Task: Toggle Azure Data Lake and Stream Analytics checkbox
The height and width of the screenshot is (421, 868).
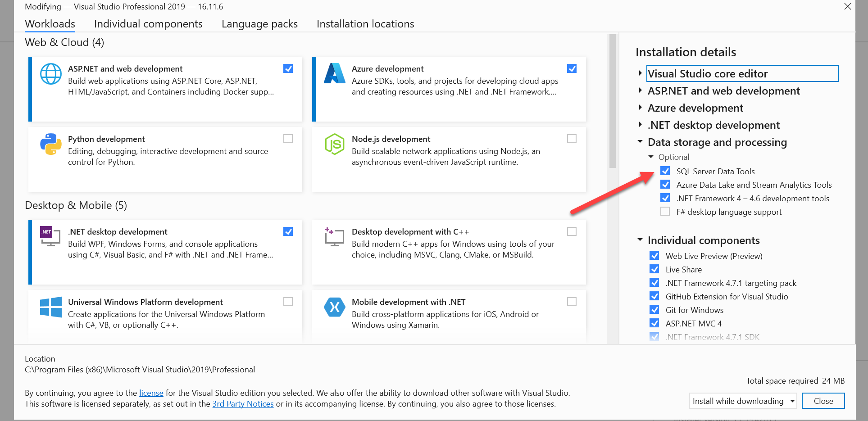Action: click(x=665, y=184)
